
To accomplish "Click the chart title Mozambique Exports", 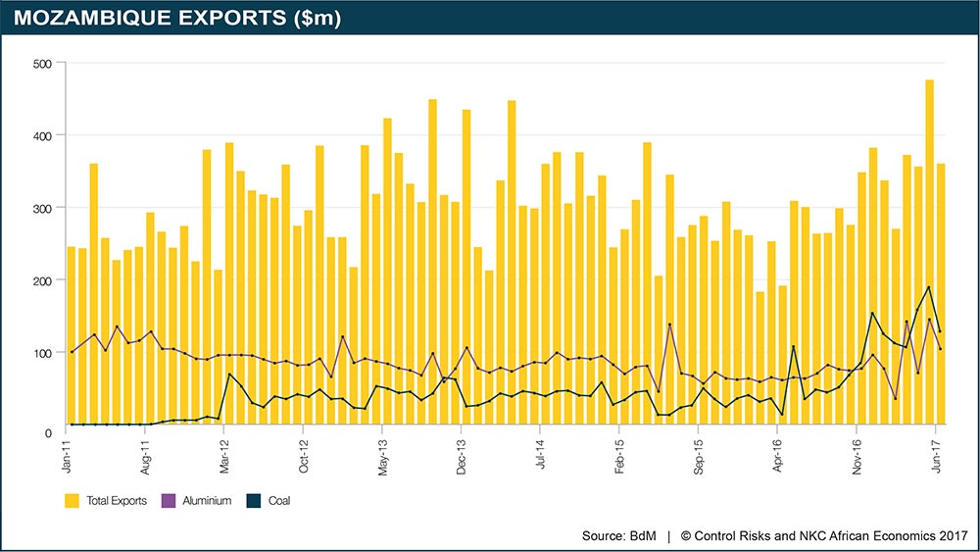I will (177, 19).
